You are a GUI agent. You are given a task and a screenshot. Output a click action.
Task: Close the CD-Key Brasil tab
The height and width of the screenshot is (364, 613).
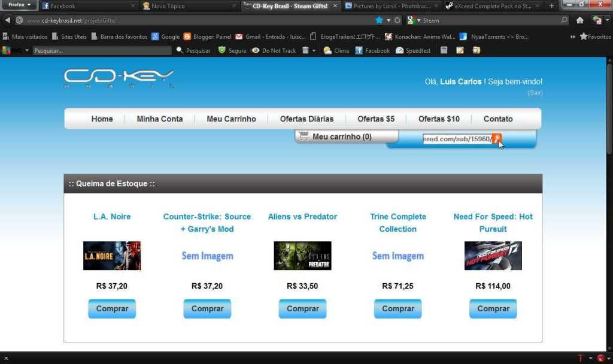[x=335, y=6]
